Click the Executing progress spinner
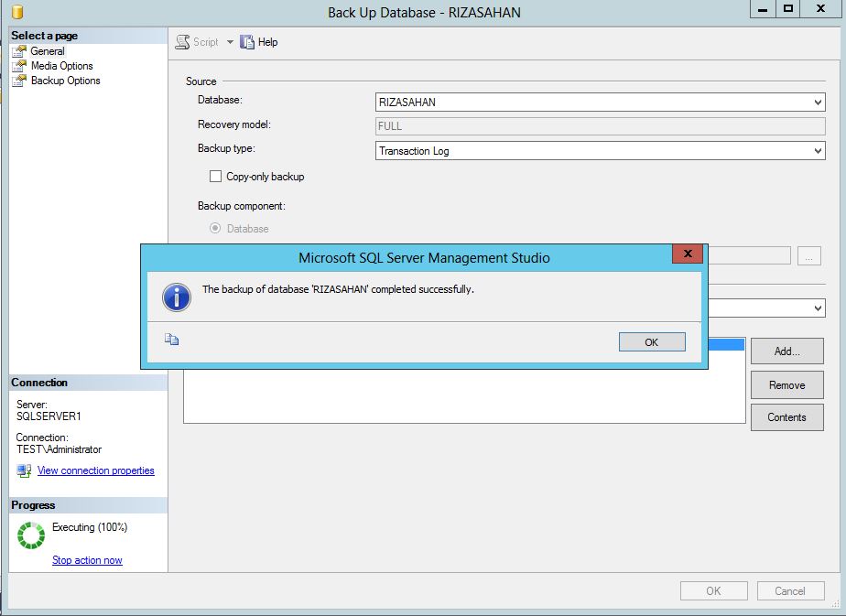This screenshot has width=846, height=616. 31,535
